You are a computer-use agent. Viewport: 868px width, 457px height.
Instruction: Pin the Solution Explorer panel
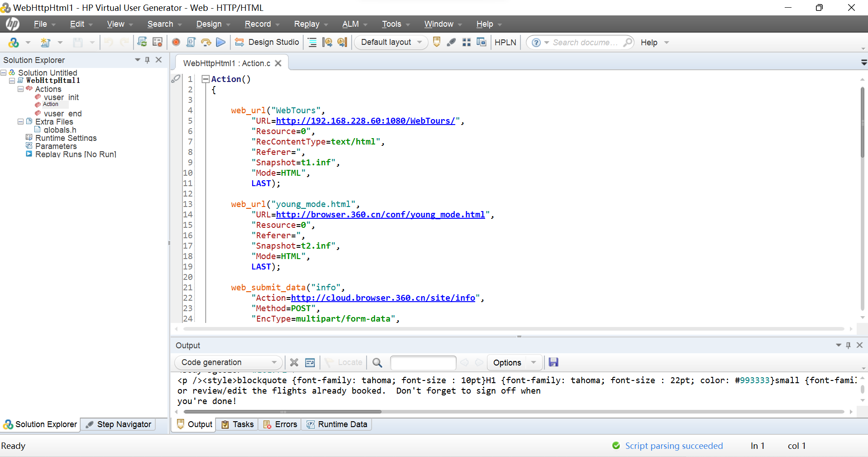tap(148, 60)
